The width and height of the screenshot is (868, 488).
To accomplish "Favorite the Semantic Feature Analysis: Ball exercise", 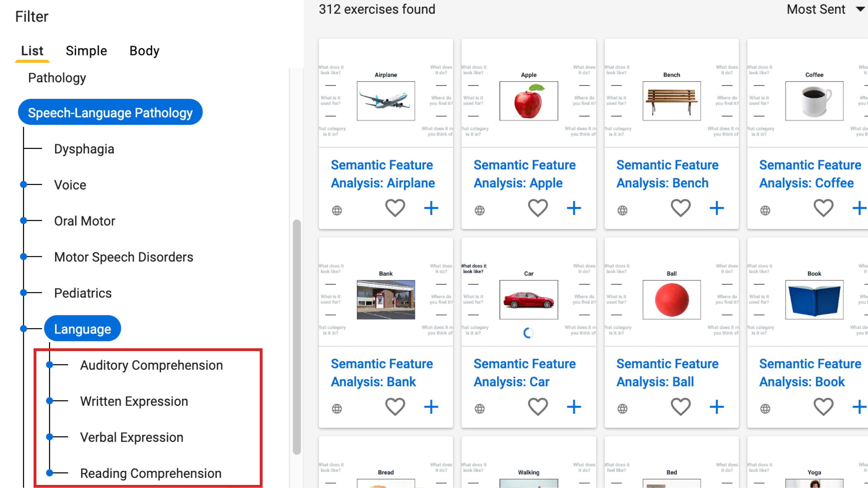I will pyautogui.click(x=681, y=407).
